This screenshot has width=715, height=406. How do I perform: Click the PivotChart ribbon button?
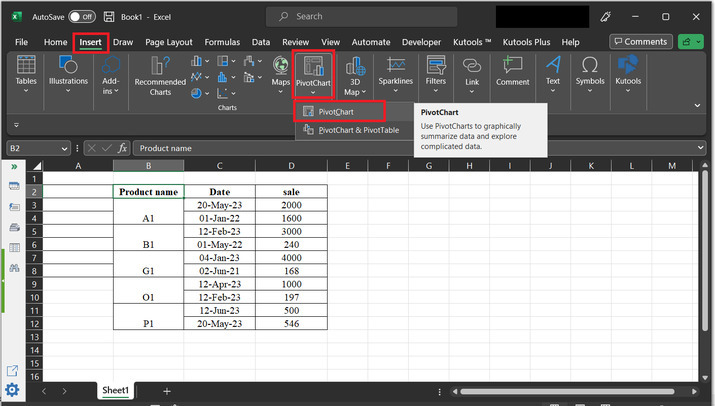[313, 71]
